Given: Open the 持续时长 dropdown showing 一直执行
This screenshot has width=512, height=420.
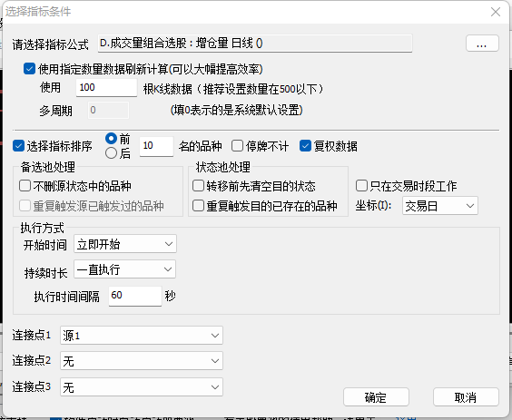Looking at the screenshot, I should 125,269.
